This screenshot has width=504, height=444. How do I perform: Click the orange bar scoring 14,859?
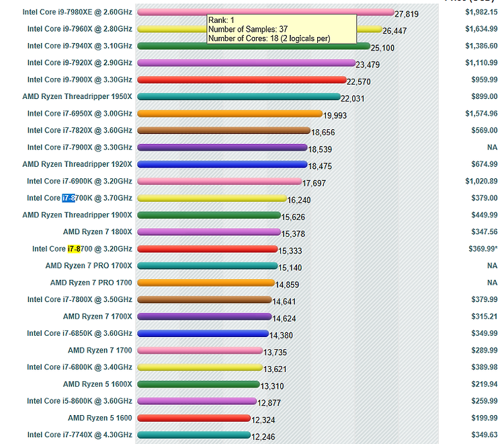point(206,283)
